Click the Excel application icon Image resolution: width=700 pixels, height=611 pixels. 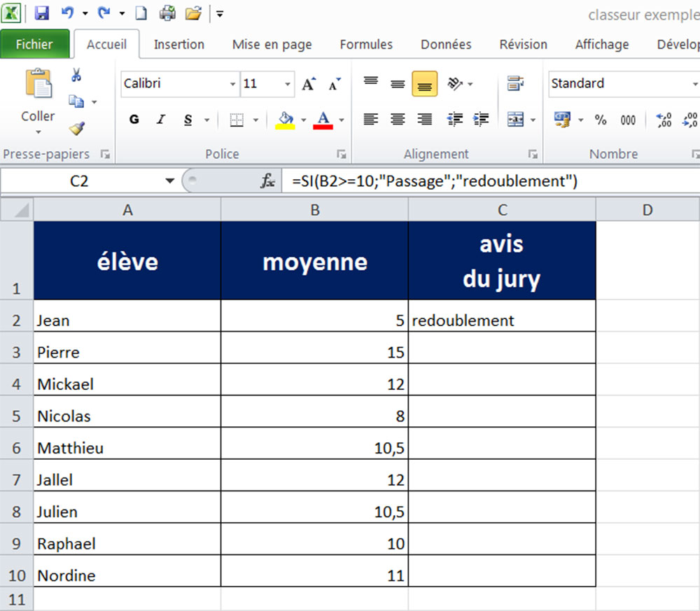coord(11,13)
